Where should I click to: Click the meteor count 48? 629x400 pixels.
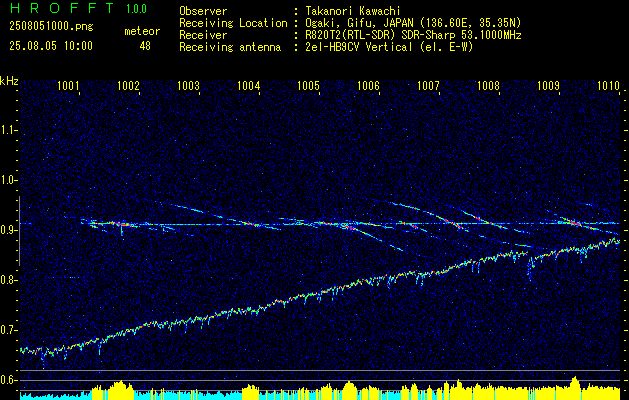(x=145, y=46)
